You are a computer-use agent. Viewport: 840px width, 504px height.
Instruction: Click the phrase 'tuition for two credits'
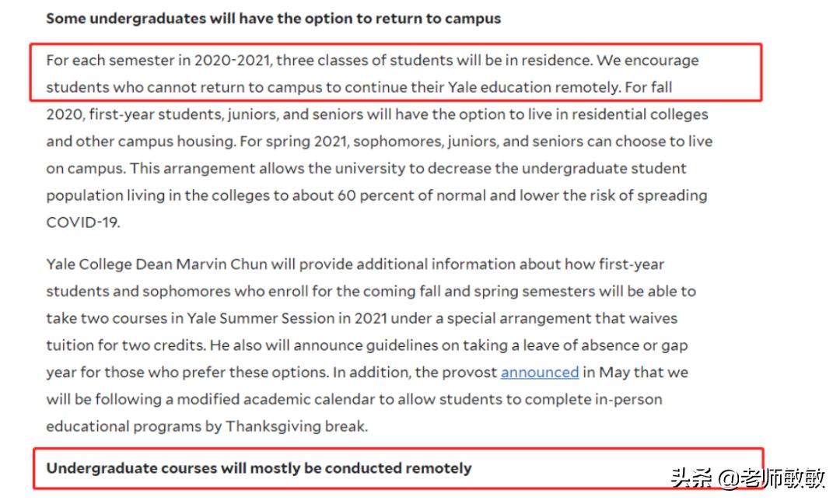click(125, 345)
